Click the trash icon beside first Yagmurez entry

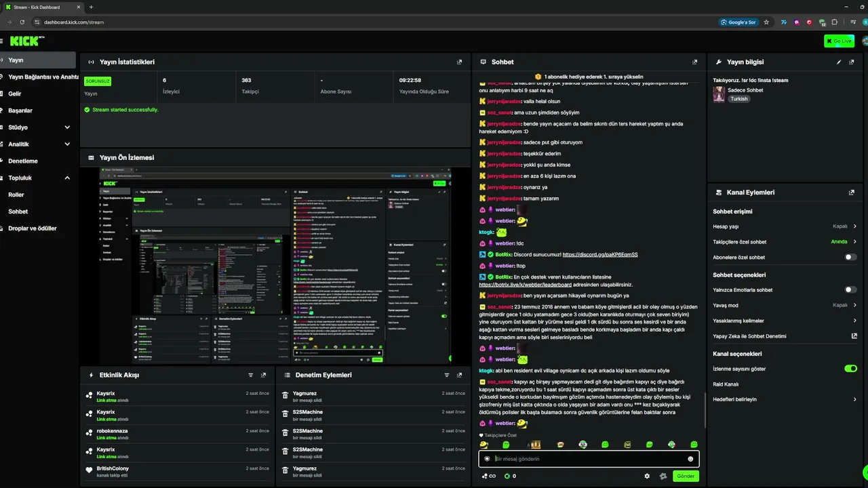[x=287, y=396]
